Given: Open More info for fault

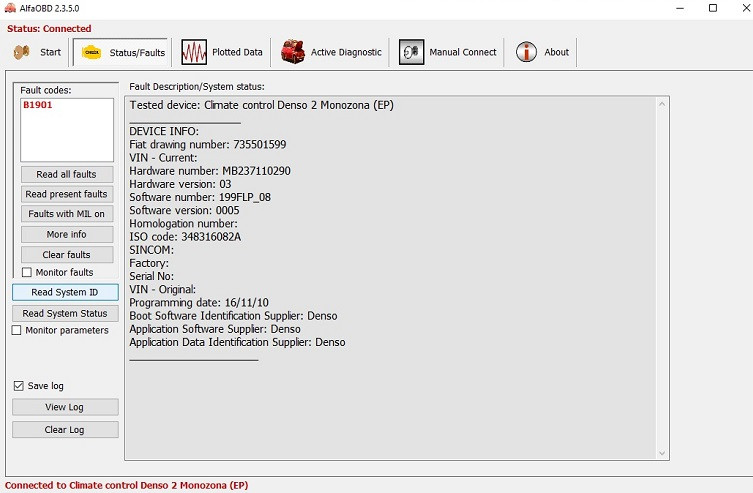Looking at the screenshot, I should click(x=66, y=234).
